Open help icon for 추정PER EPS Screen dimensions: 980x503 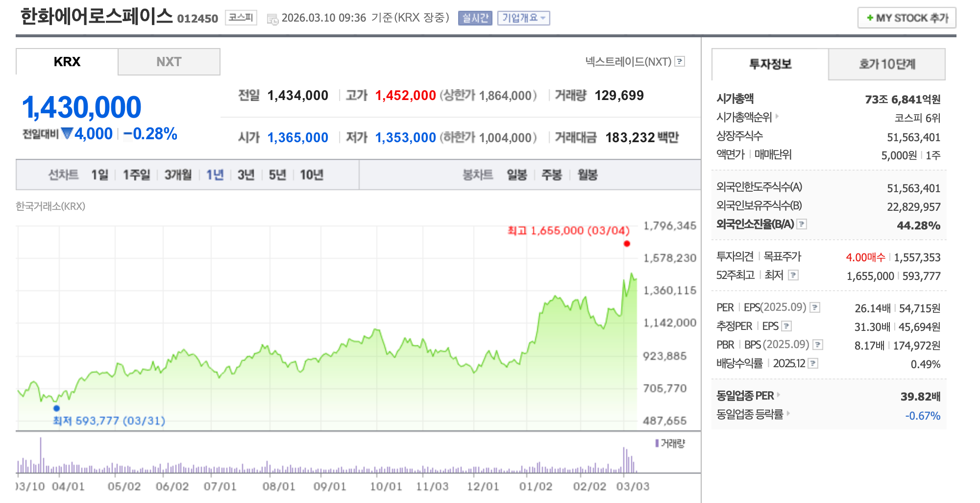pyautogui.click(x=786, y=326)
